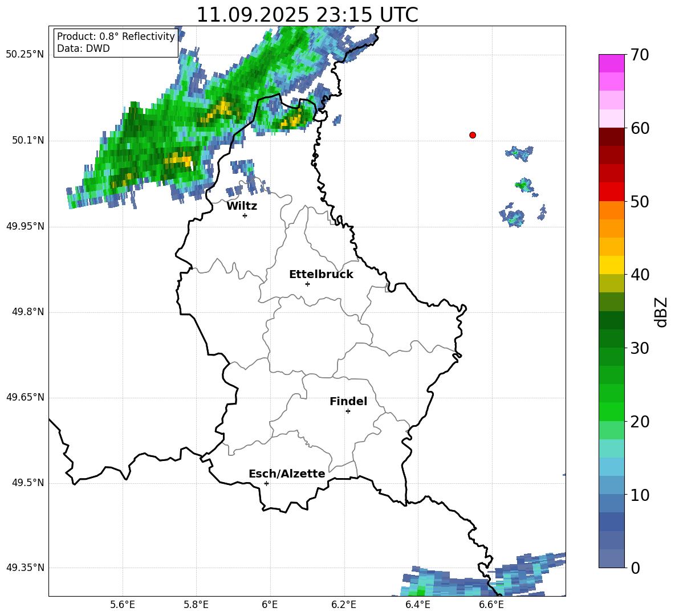This screenshot has height=616, width=675.
Task: Click the Ettelbruck station cross marker
Action: tap(307, 284)
